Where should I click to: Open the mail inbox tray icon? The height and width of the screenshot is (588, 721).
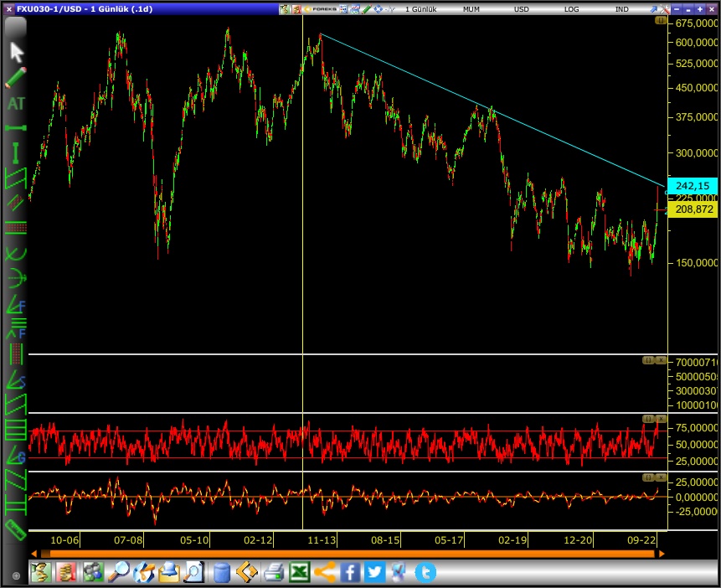click(169, 572)
